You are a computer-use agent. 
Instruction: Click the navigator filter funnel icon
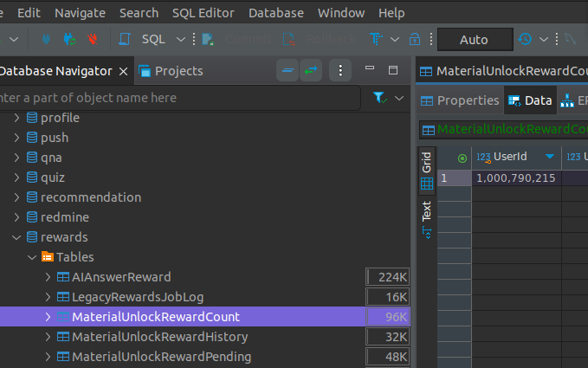coord(379,98)
